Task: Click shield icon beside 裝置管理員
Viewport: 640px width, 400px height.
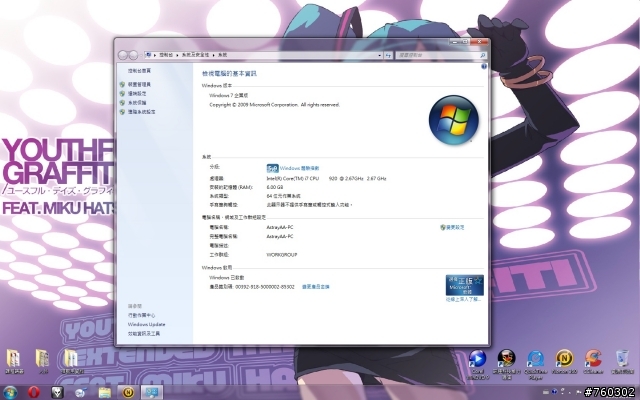Action: click(x=122, y=84)
